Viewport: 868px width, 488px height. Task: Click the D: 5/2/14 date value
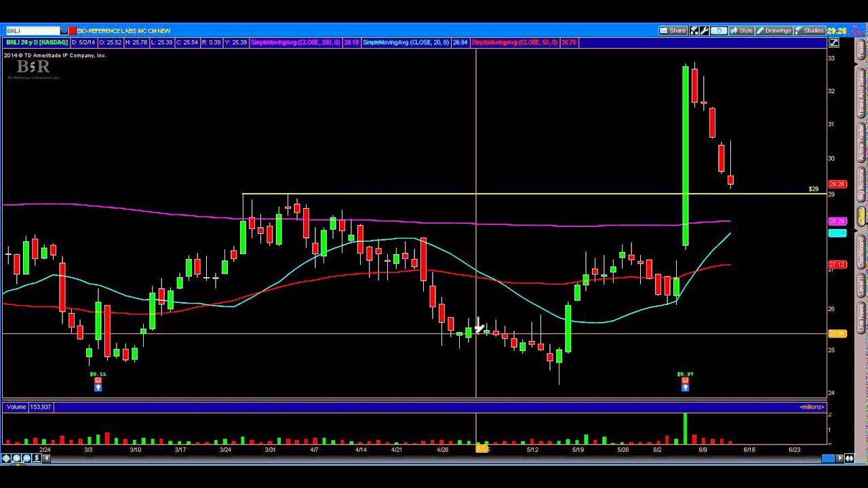[x=83, y=43]
